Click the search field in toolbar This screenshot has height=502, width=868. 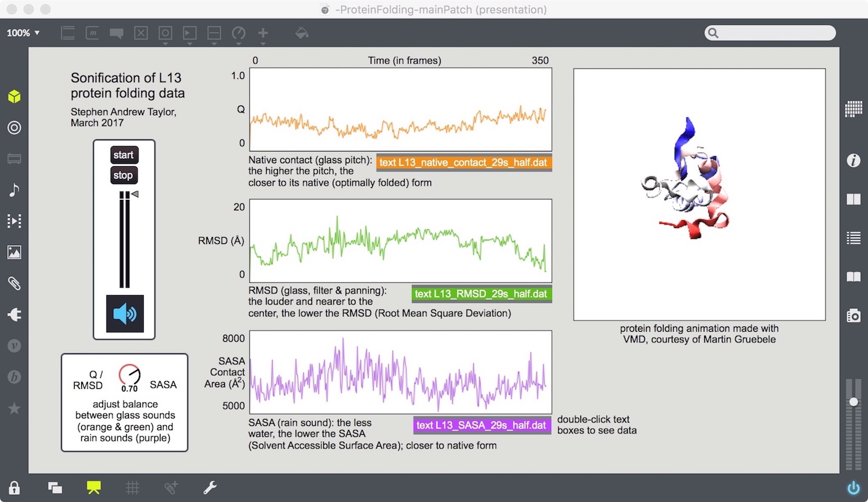click(x=770, y=33)
